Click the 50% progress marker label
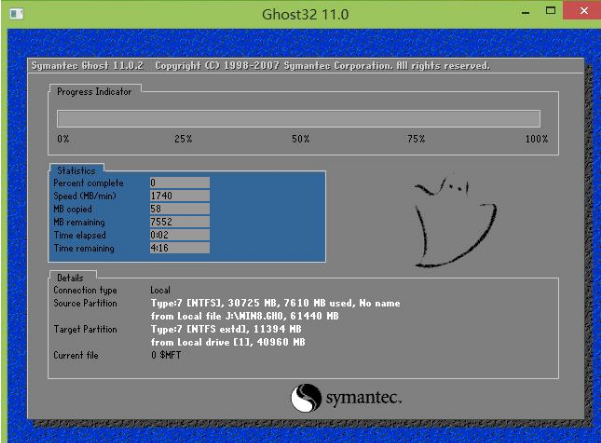Screen dimensions: 601x443 tap(300, 139)
